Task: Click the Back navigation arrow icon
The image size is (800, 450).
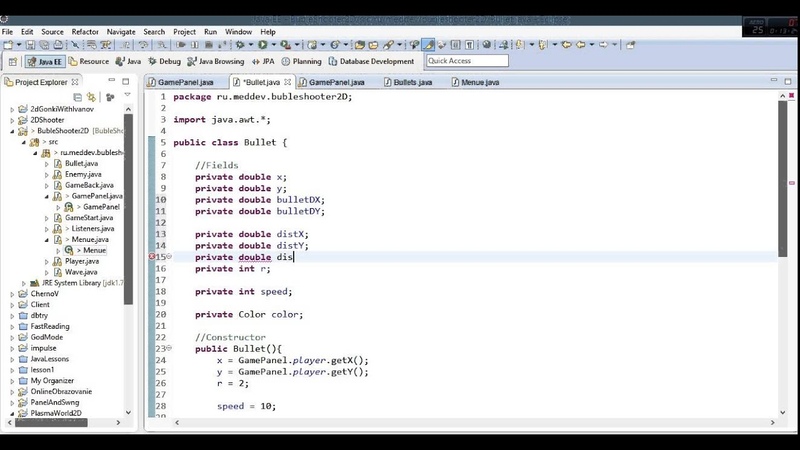Action: [581, 45]
